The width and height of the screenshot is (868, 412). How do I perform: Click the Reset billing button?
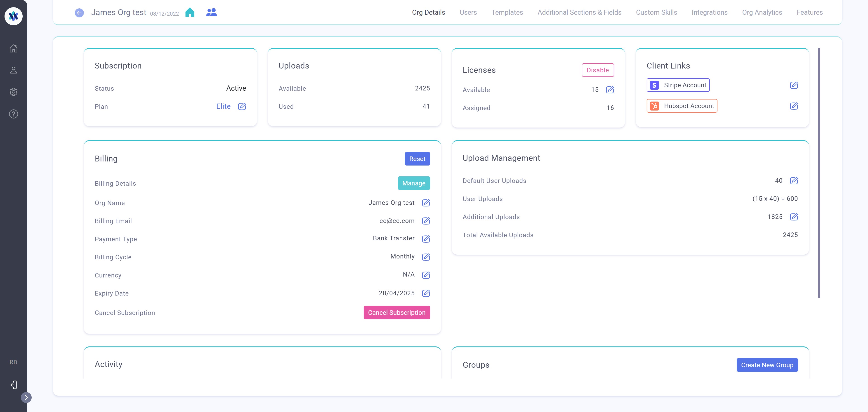click(x=417, y=159)
